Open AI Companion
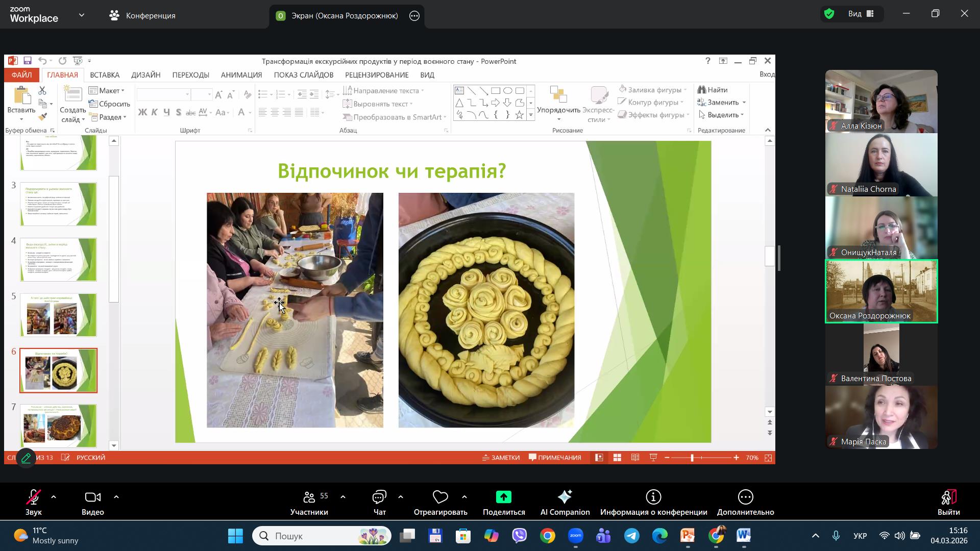980x551 pixels. (565, 497)
